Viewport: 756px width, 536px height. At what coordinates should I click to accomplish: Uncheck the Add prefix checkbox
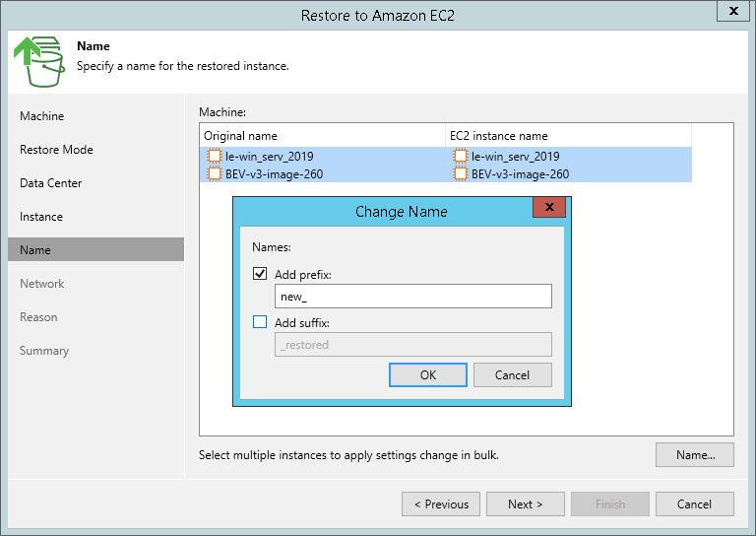click(260, 274)
